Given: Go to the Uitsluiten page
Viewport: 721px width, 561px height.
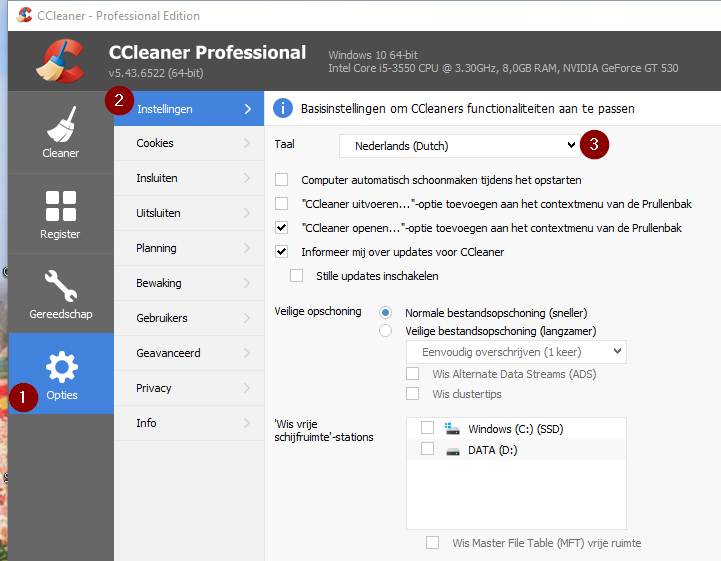Looking at the screenshot, I should [x=189, y=213].
